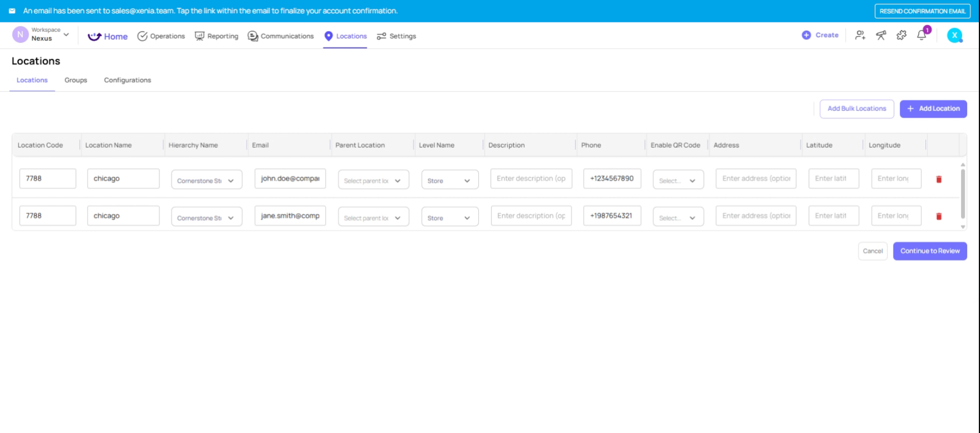Click the Continue to Review button
Viewport: 980px width, 433px height.
click(x=930, y=251)
